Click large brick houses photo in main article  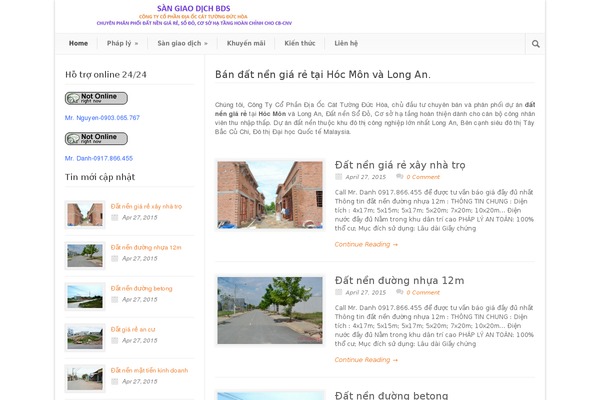[270, 195]
